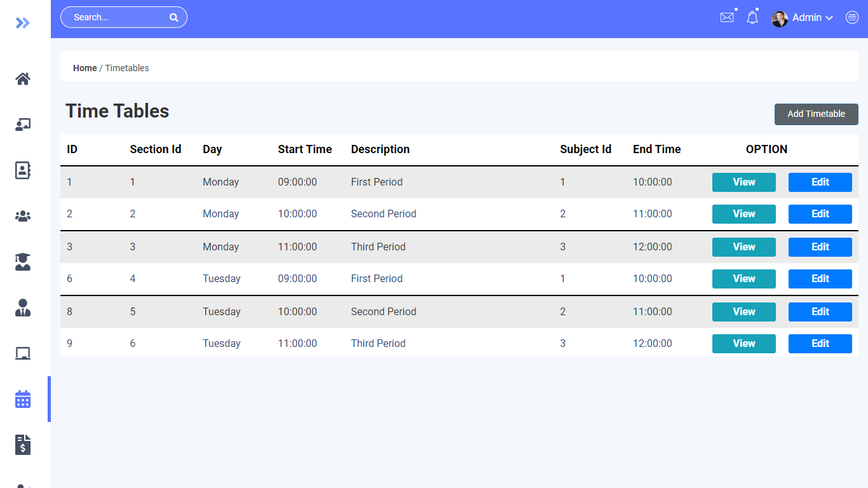
Task: Open the laptop sidebar icon
Action: [x=23, y=353]
